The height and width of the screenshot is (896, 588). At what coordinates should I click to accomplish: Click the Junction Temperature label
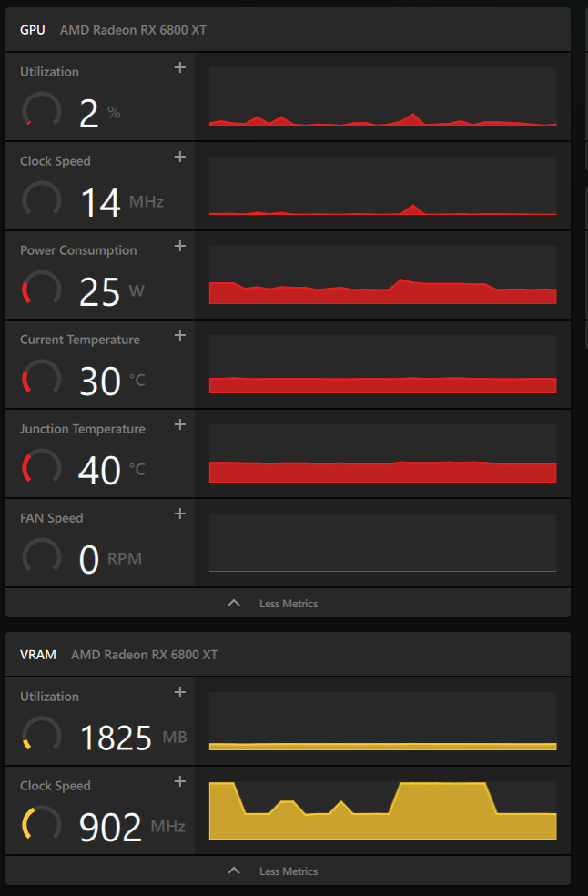[x=82, y=429]
